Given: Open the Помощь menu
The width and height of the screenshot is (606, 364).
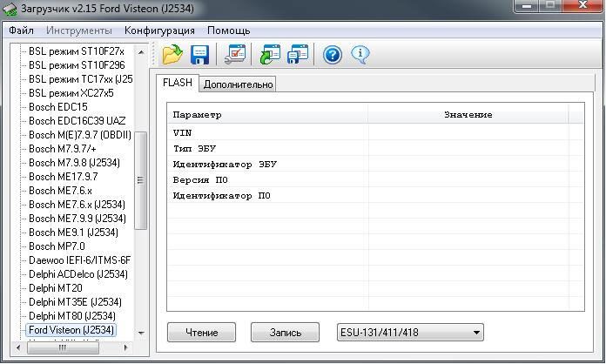Looking at the screenshot, I should [228, 30].
